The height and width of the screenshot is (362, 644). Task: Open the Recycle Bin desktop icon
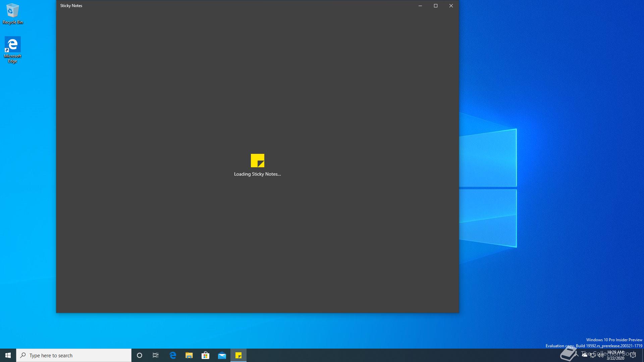[x=12, y=14]
